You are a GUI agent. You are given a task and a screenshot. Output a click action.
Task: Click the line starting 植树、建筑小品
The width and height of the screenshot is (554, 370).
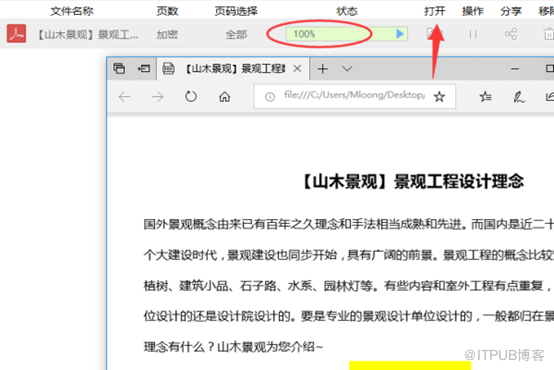pyautogui.click(x=349, y=285)
